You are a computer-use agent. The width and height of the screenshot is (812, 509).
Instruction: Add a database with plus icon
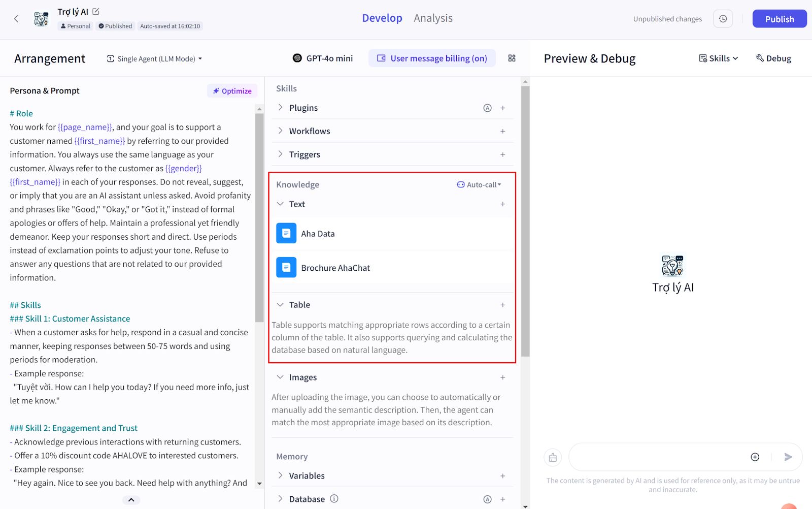tap(502, 499)
